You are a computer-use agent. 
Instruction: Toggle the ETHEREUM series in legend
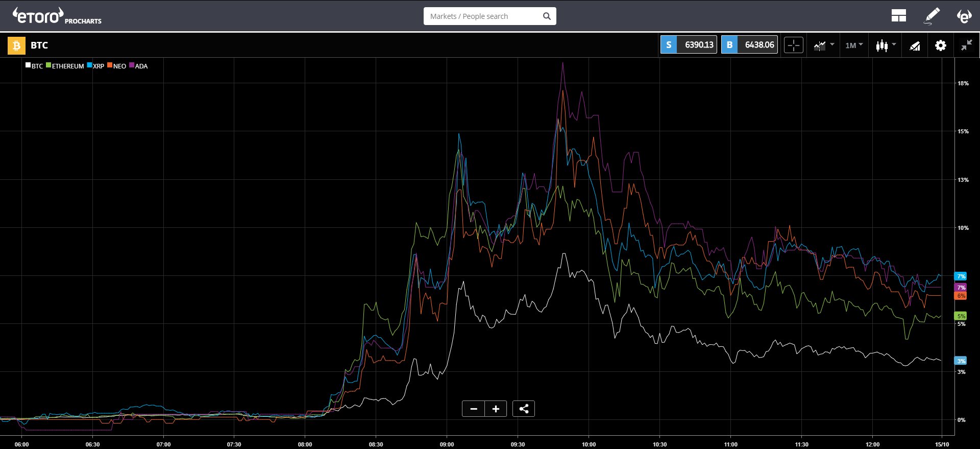65,66
